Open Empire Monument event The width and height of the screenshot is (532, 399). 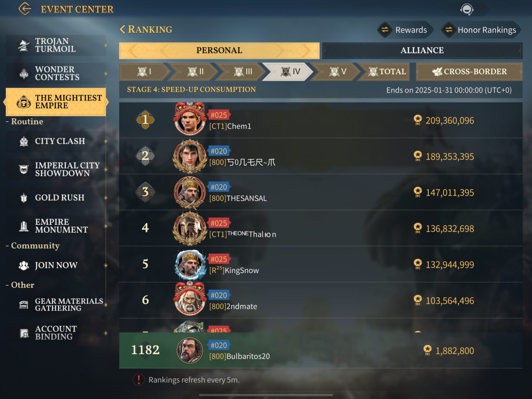pos(56,226)
